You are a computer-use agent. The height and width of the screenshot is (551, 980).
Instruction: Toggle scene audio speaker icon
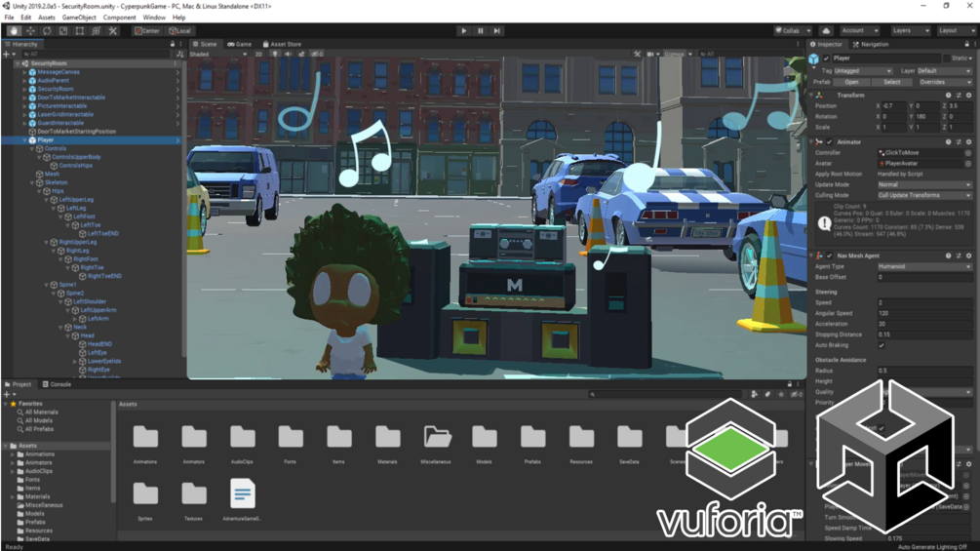(288, 54)
